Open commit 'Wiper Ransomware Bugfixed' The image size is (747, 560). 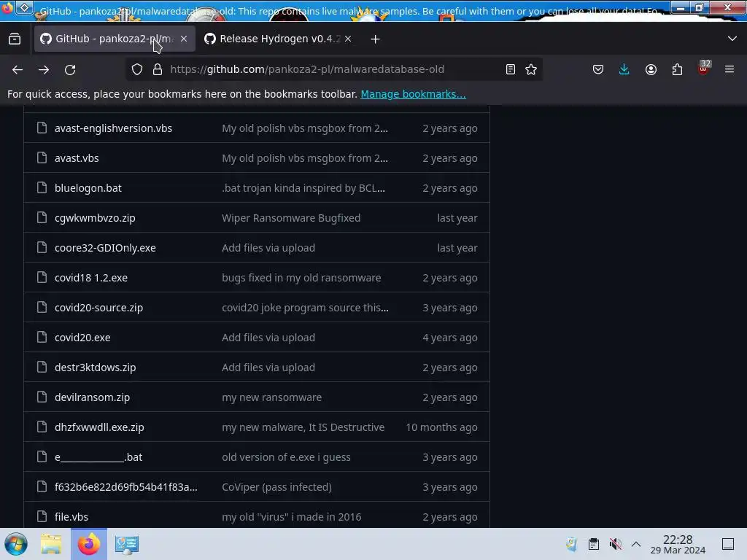pos(291,218)
